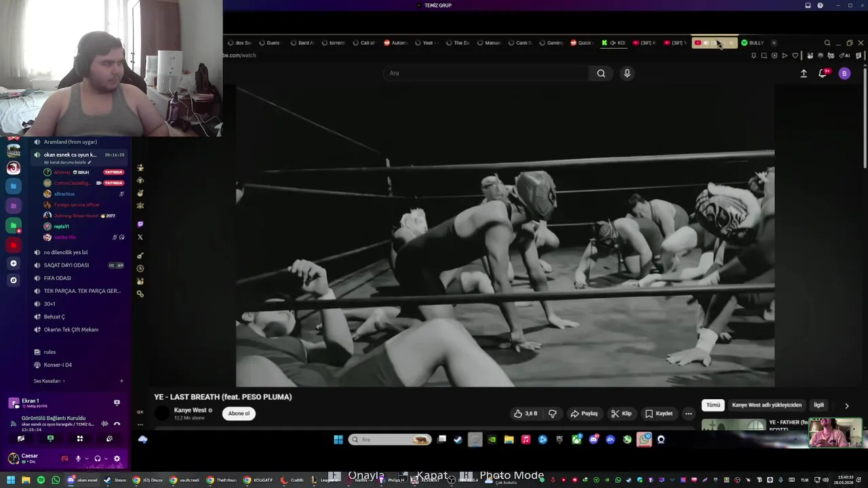Image resolution: width=868 pixels, height=488 pixels.
Task: Click the YouTube upload arrow icon
Action: pos(804,73)
